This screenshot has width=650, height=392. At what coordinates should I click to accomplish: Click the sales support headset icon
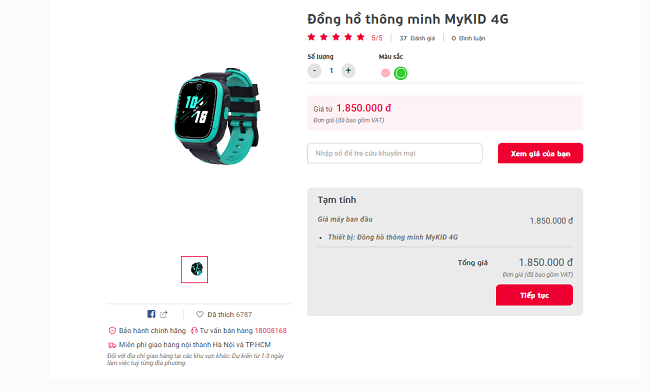coord(194,331)
